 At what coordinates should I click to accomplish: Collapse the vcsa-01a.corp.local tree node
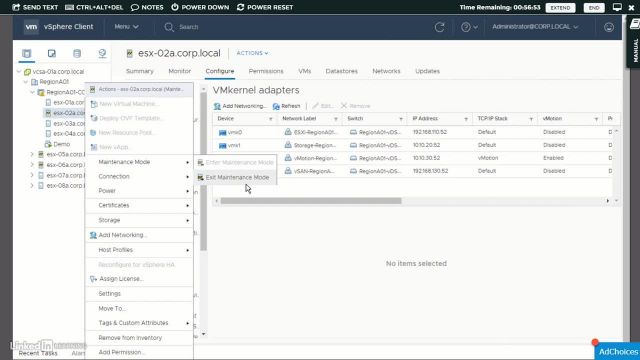click(x=19, y=71)
